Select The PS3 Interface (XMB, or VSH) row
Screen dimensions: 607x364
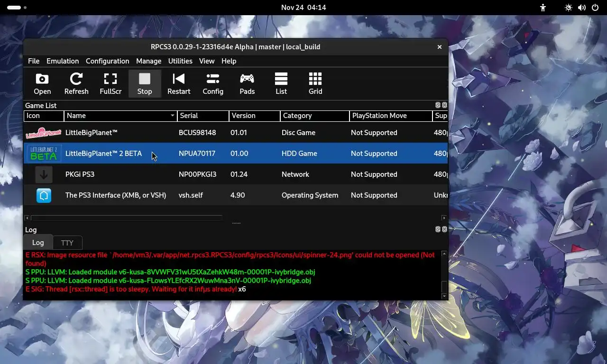click(x=236, y=195)
